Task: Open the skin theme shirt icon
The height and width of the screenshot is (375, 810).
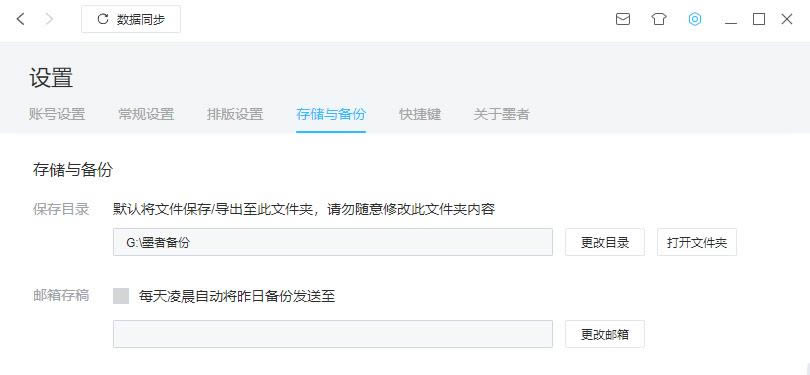Action: 659,20
